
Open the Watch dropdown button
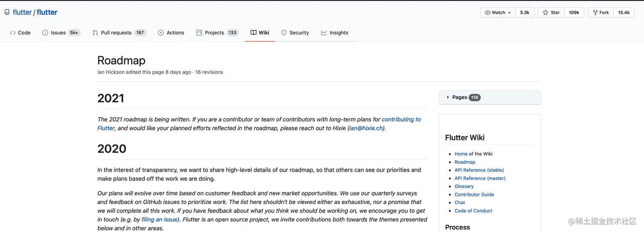click(498, 13)
